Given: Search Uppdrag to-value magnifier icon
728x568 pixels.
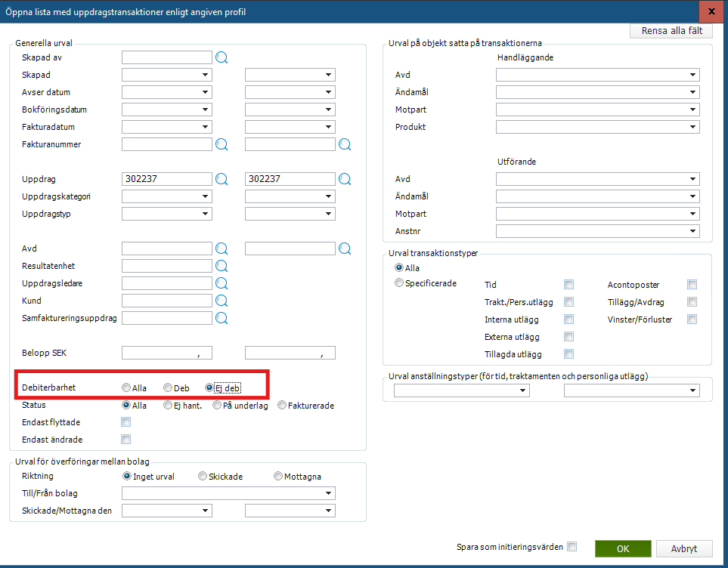Looking at the screenshot, I should click(345, 179).
